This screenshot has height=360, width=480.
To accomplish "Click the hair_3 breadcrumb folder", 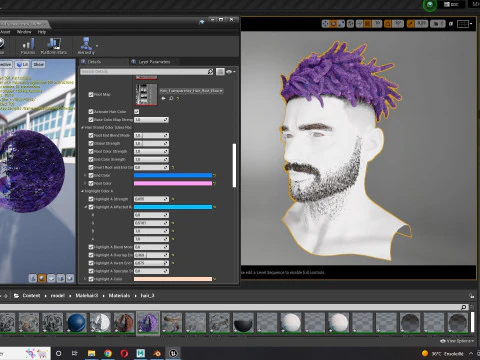I will click(147, 296).
